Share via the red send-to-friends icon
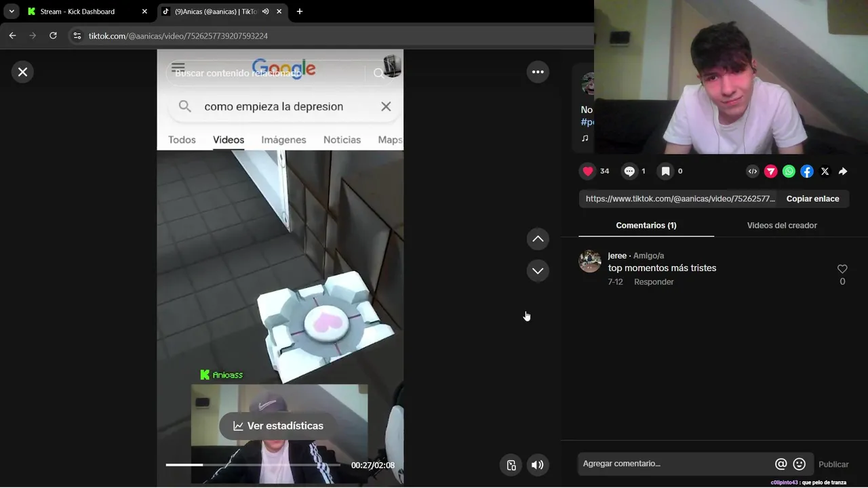Viewport: 868px width, 488px height. [x=771, y=171]
